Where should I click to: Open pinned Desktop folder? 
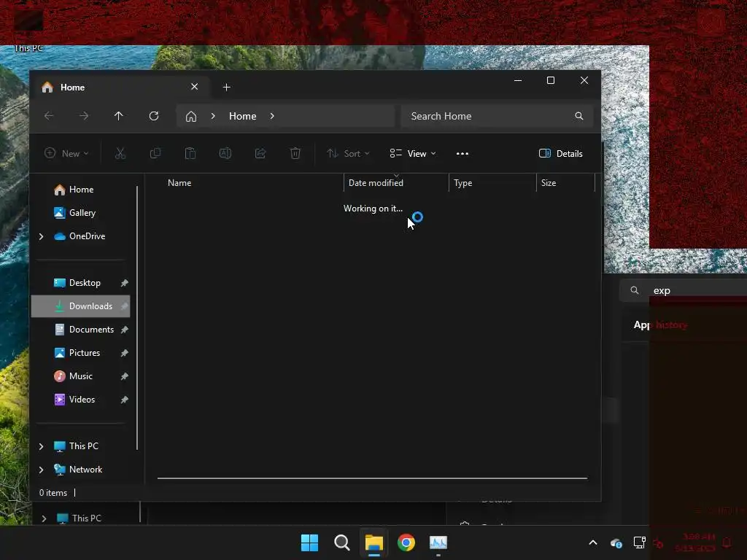point(85,283)
